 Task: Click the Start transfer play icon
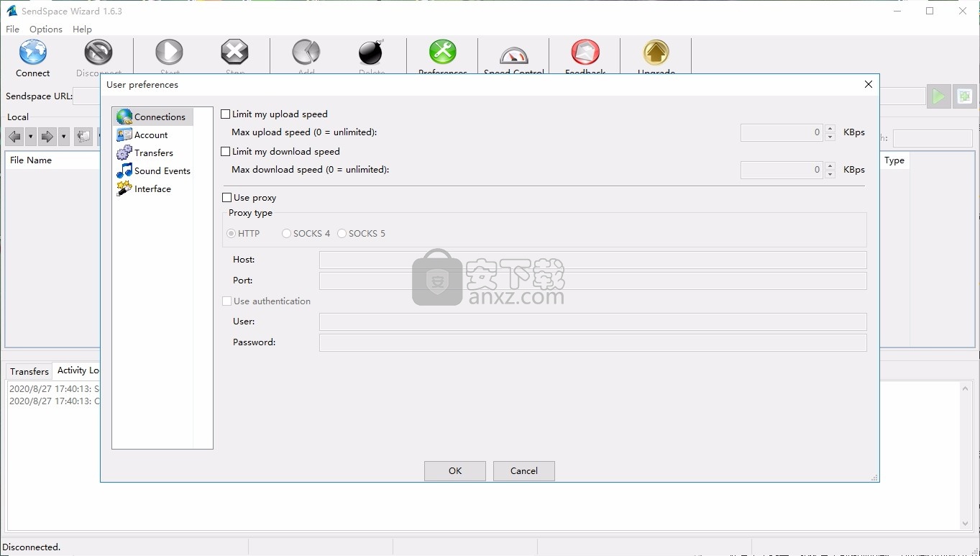170,53
